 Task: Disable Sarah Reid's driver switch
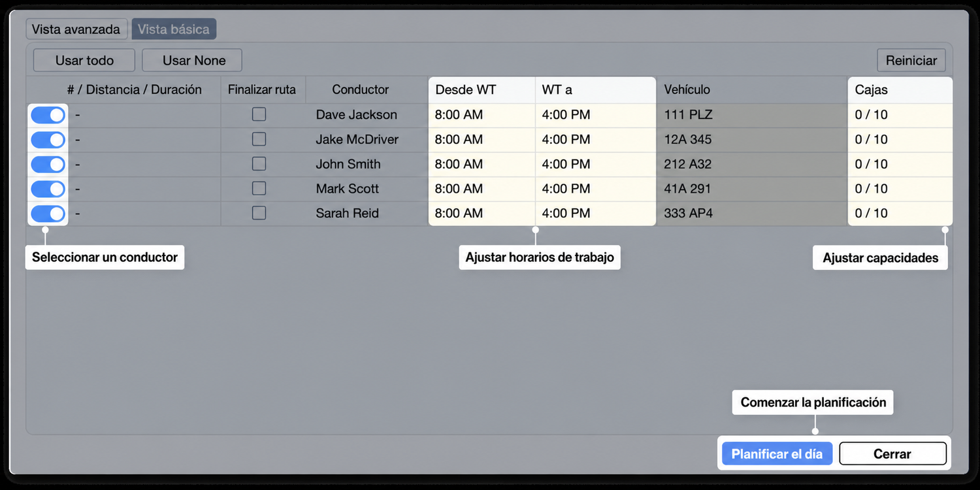pyautogui.click(x=48, y=214)
